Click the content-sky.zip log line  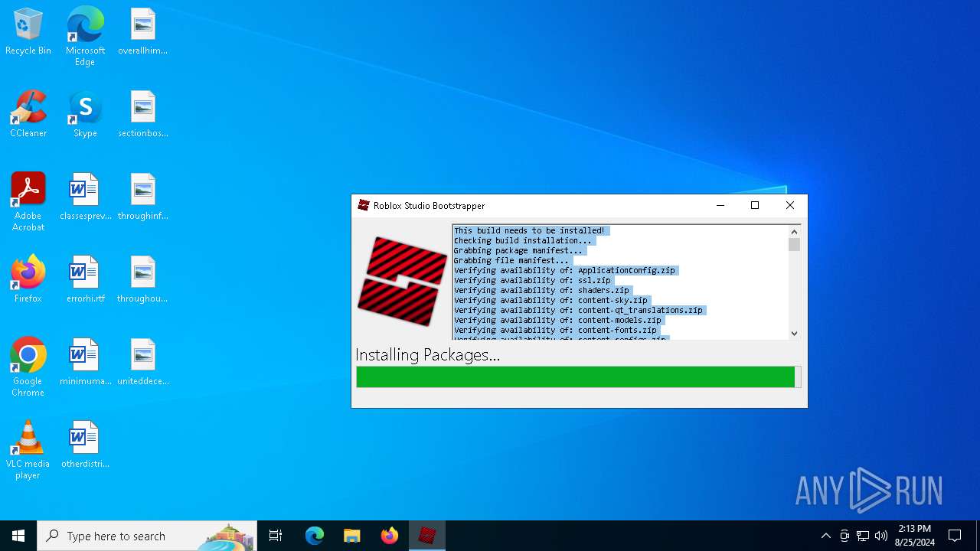(x=550, y=300)
